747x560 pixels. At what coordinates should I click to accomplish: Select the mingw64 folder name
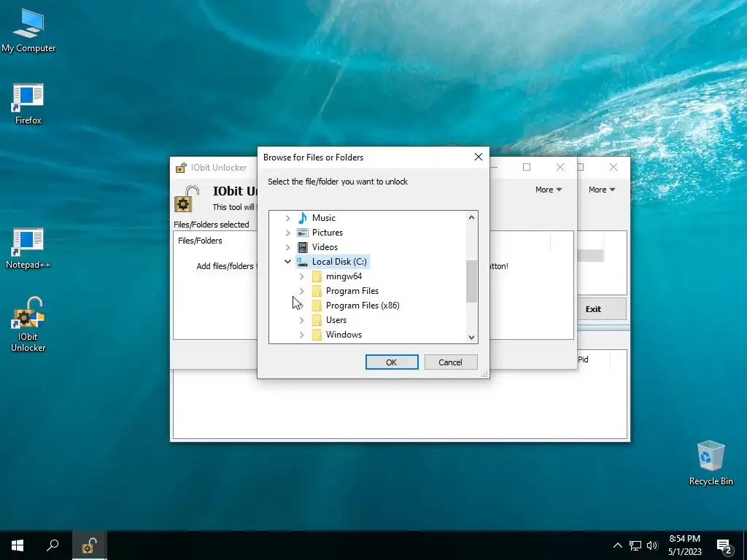pyautogui.click(x=344, y=276)
